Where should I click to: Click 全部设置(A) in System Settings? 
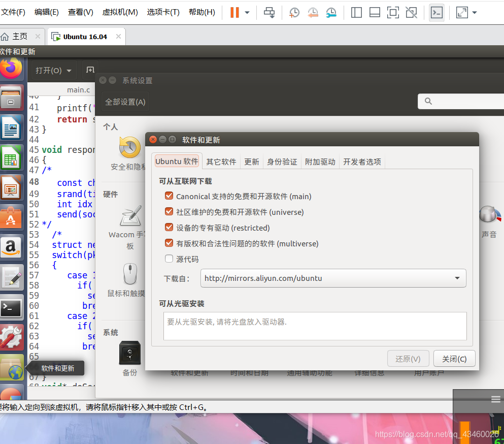(125, 102)
